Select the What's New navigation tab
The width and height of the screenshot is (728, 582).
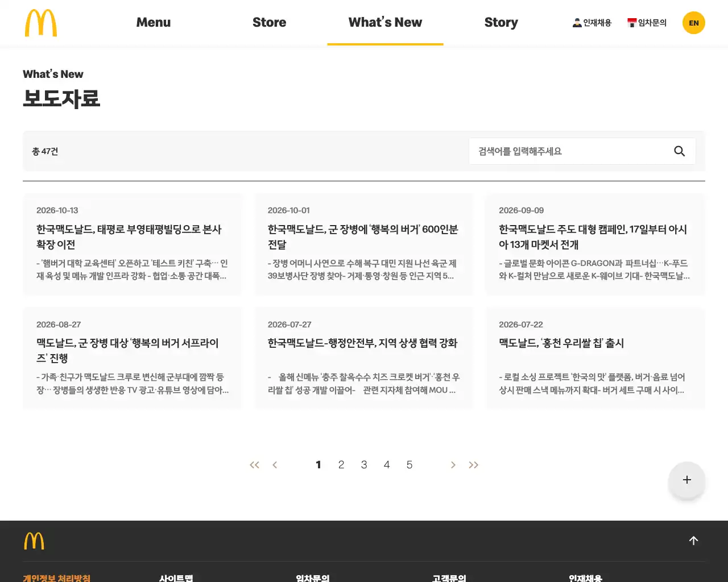pos(385,22)
